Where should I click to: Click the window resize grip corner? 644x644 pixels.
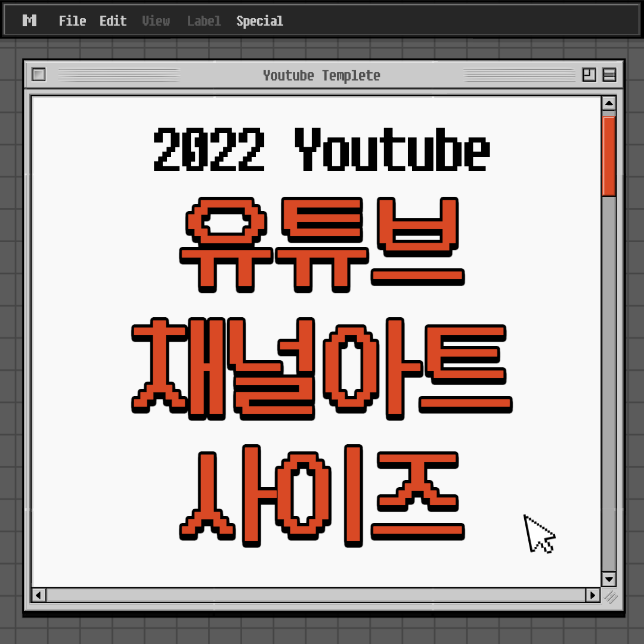[611, 596]
